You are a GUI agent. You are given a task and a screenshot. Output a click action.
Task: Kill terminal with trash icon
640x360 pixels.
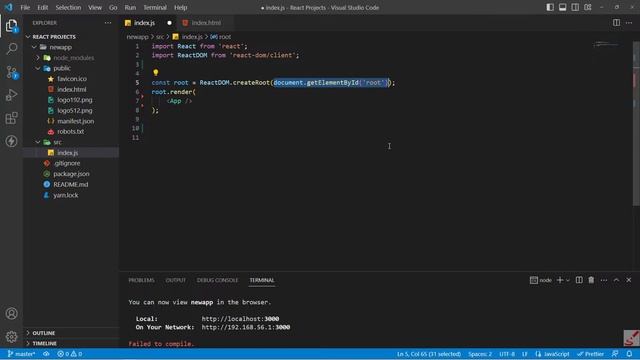(591, 280)
